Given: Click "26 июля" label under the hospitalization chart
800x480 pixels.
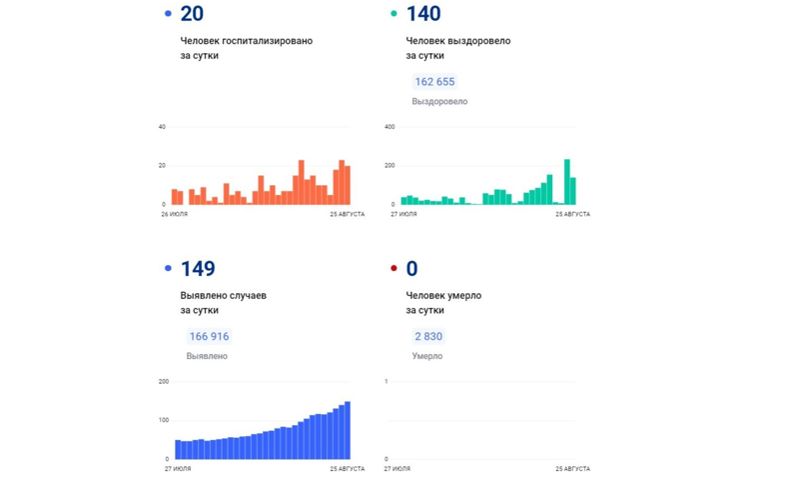Looking at the screenshot, I should [174, 214].
